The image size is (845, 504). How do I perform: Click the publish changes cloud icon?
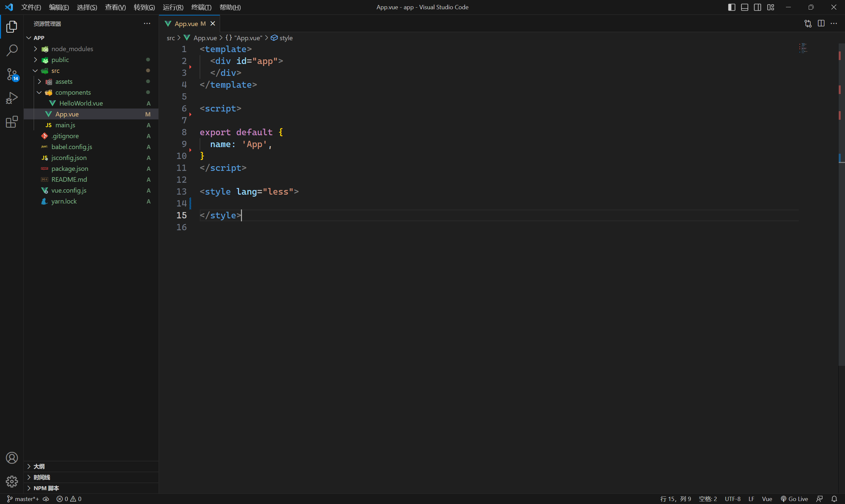pyautogui.click(x=46, y=499)
